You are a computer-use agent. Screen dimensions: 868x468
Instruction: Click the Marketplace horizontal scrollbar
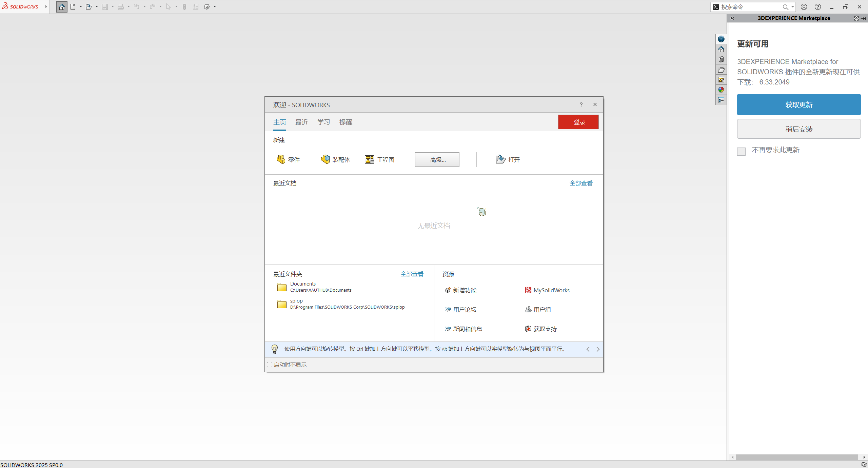(796, 457)
